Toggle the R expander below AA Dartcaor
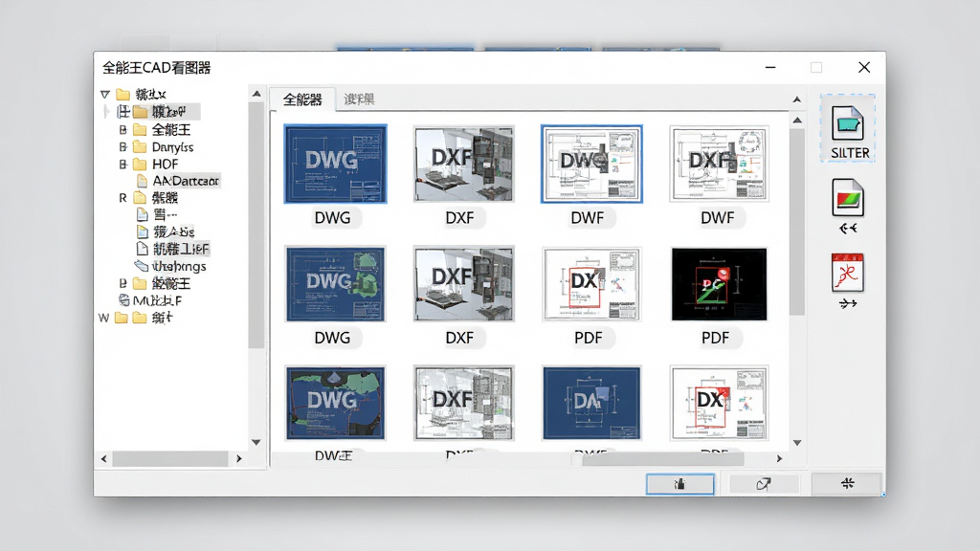 click(x=123, y=198)
